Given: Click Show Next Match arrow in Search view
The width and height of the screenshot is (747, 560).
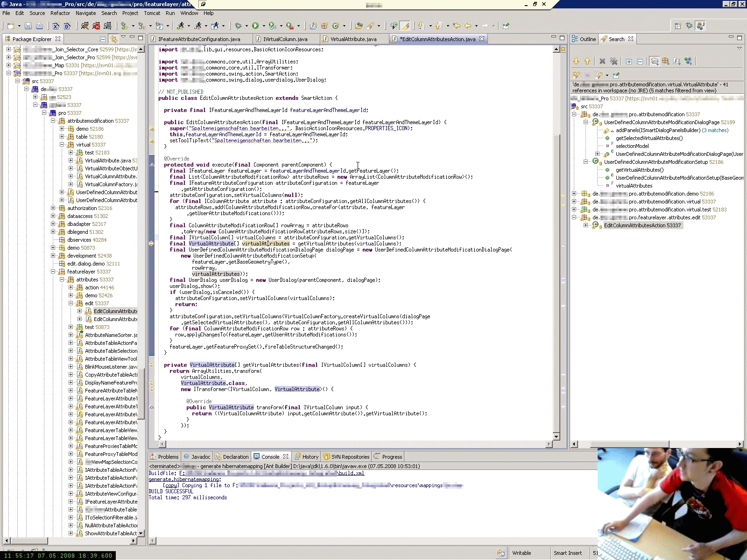Looking at the screenshot, I should tap(576, 61).
